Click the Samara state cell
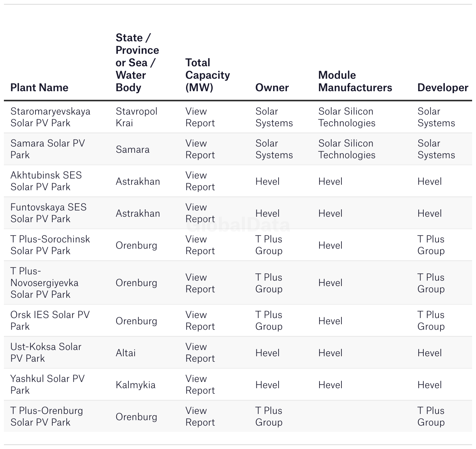Image resolution: width=476 pixels, height=449 pixels. (x=133, y=149)
